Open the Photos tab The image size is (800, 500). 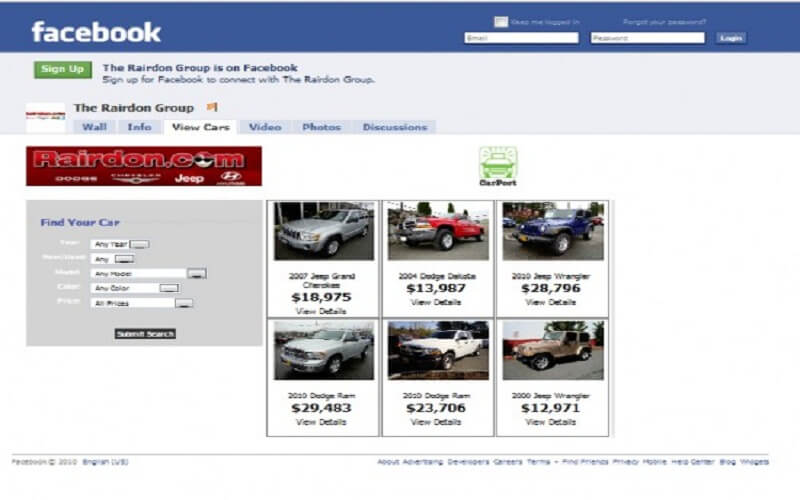coord(321,127)
